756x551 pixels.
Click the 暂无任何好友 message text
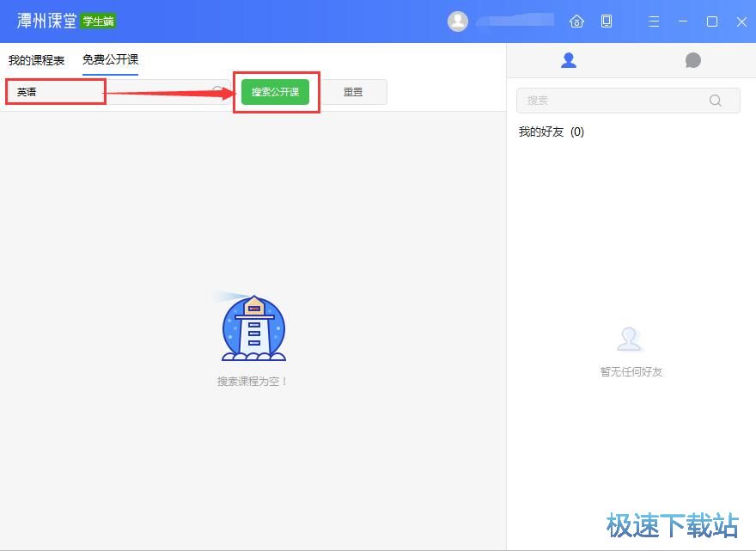pos(631,371)
